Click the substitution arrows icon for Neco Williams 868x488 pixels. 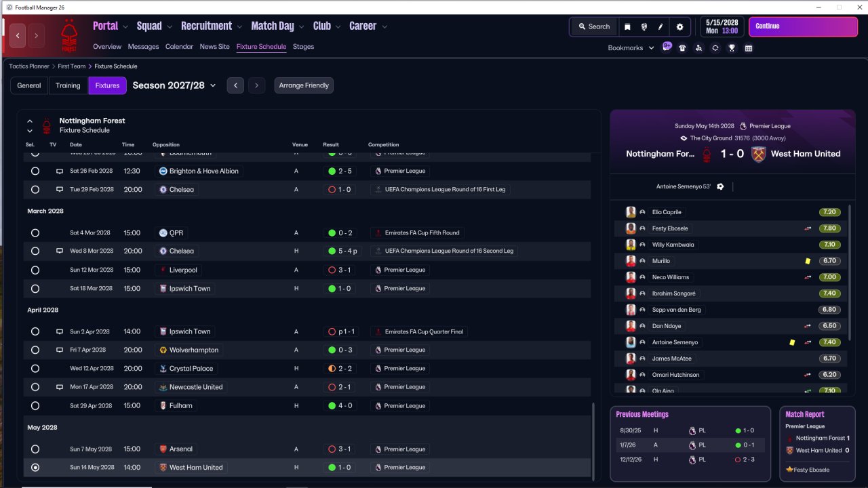pos(808,277)
